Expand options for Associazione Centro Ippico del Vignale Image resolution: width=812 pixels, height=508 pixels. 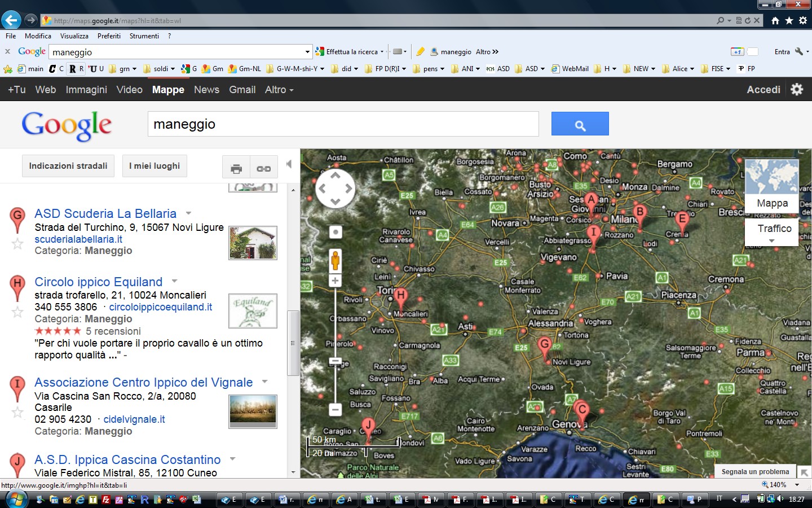[x=264, y=382]
